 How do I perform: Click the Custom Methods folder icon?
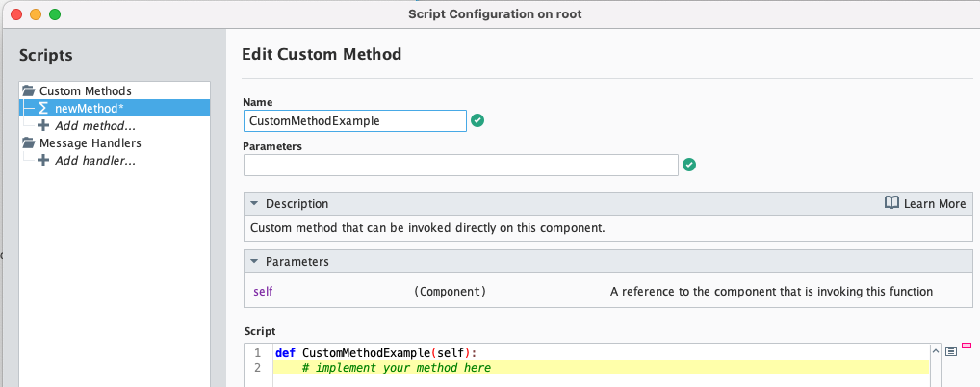[28, 90]
